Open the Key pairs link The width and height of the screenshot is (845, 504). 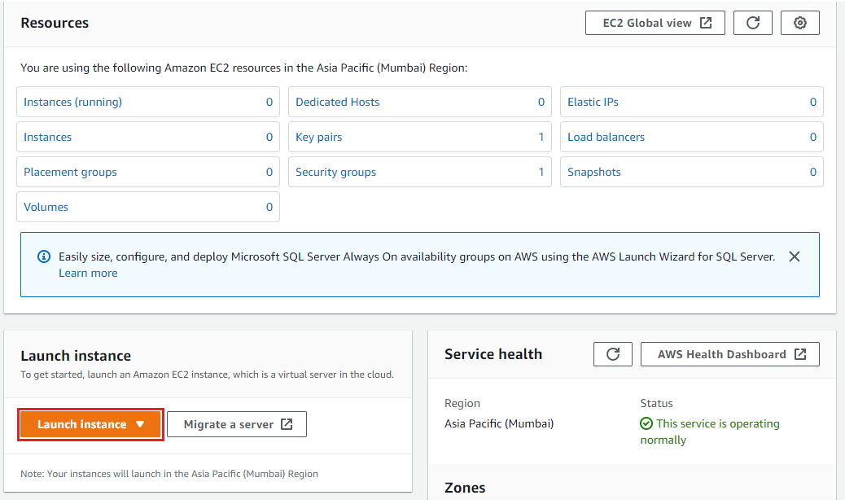pyautogui.click(x=318, y=137)
